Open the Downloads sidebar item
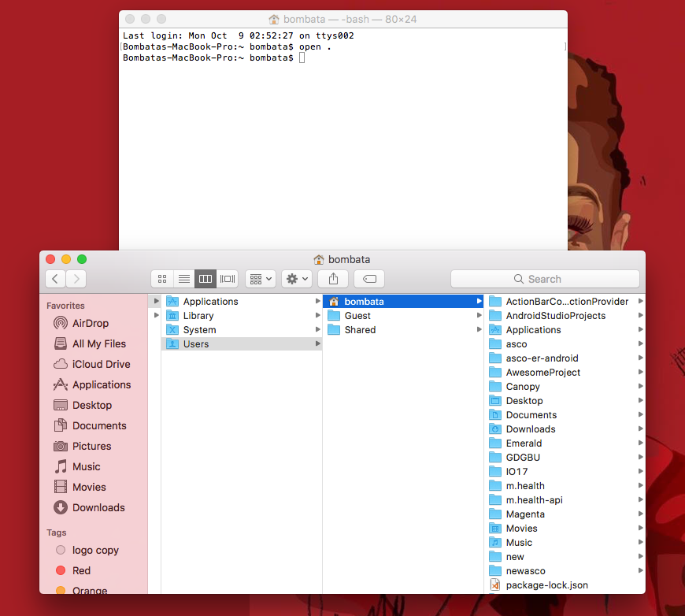 97,507
